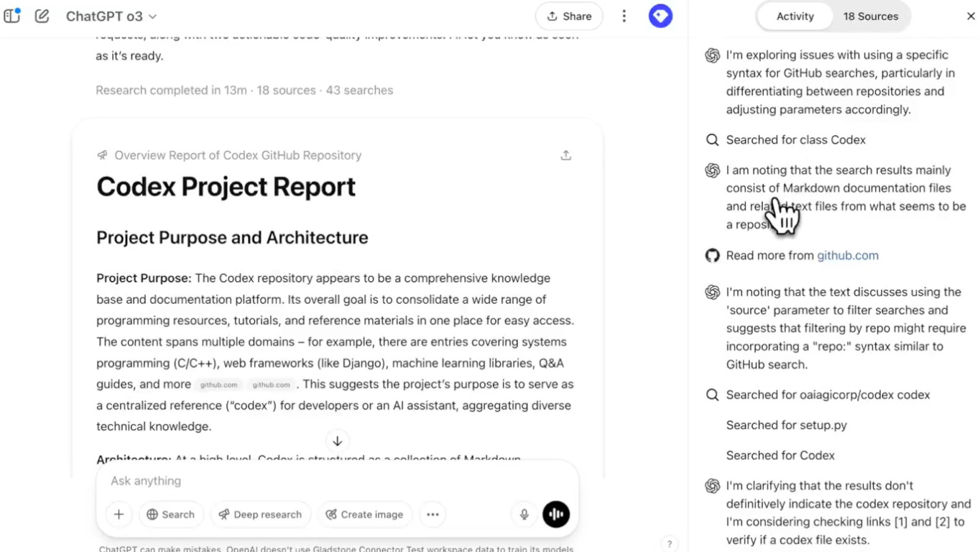
Task: Open the ChatGPT o3 model dropdown
Action: pyautogui.click(x=111, y=16)
